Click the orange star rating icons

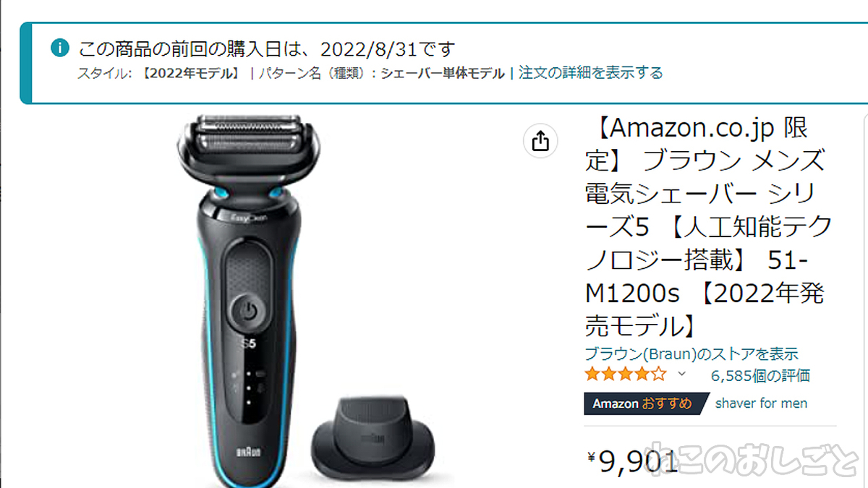626,374
